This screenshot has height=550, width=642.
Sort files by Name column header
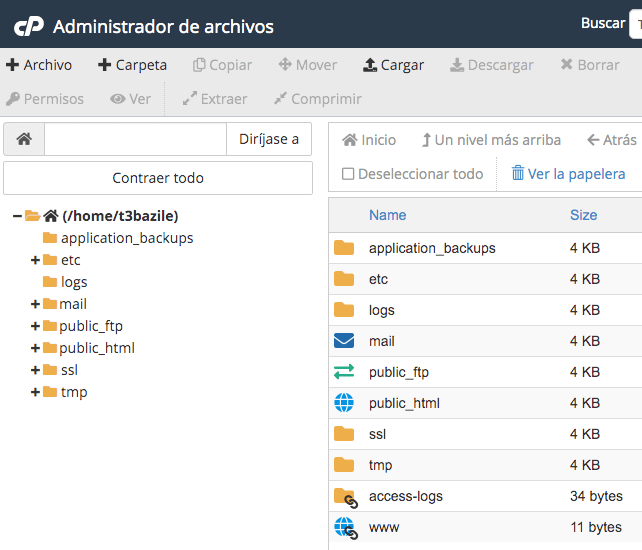(388, 215)
